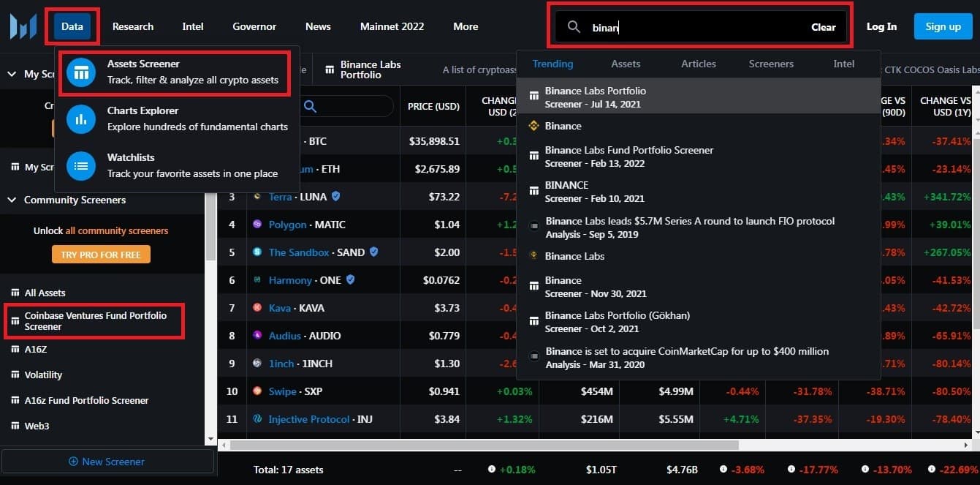Collapse the Community Screeners section
The width and height of the screenshot is (980, 485).
pyautogui.click(x=12, y=200)
